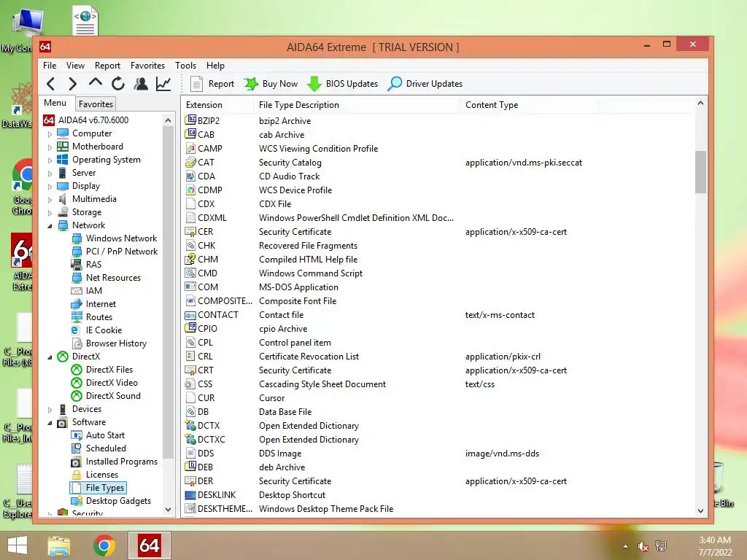The image size is (747, 560).
Task: Click the Internet tree icon
Action: click(x=76, y=304)
